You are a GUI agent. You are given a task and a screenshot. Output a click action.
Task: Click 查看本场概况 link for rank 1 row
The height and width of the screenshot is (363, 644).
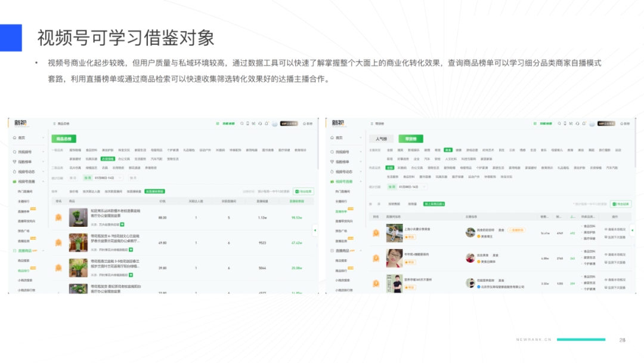tap(615, 229)
